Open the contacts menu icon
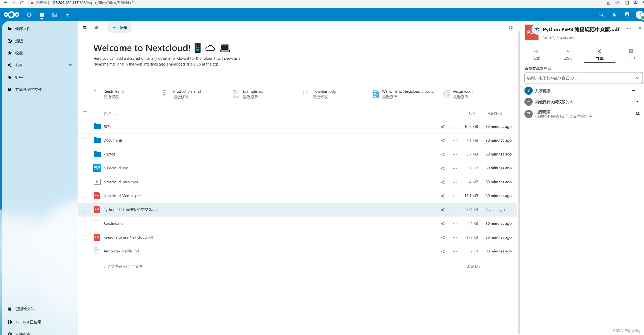Image resolution: width=644 pixels, height=335 pixels. [x=627, y=15]
